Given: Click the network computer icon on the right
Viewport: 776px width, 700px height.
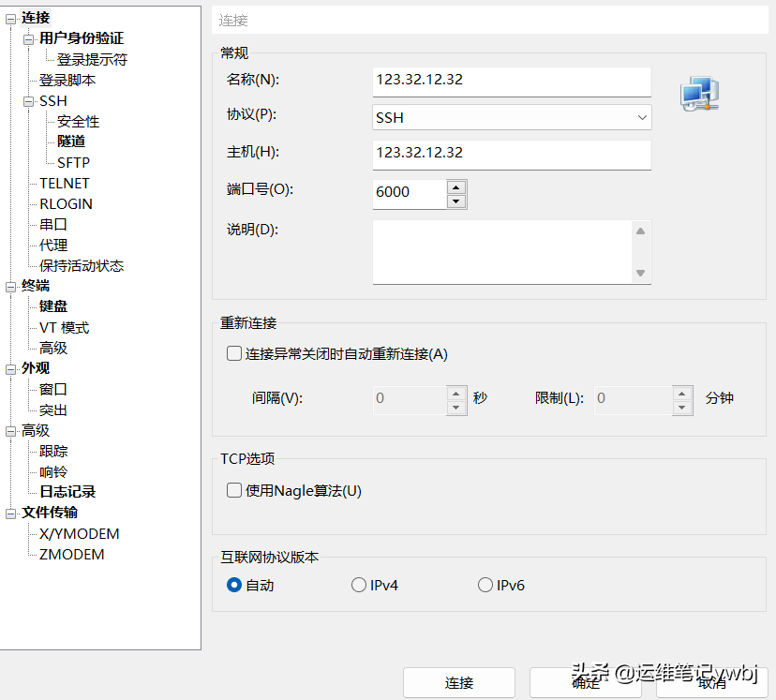Looking at the screenshot, I should pyautogui.click(x=697, y=91).
